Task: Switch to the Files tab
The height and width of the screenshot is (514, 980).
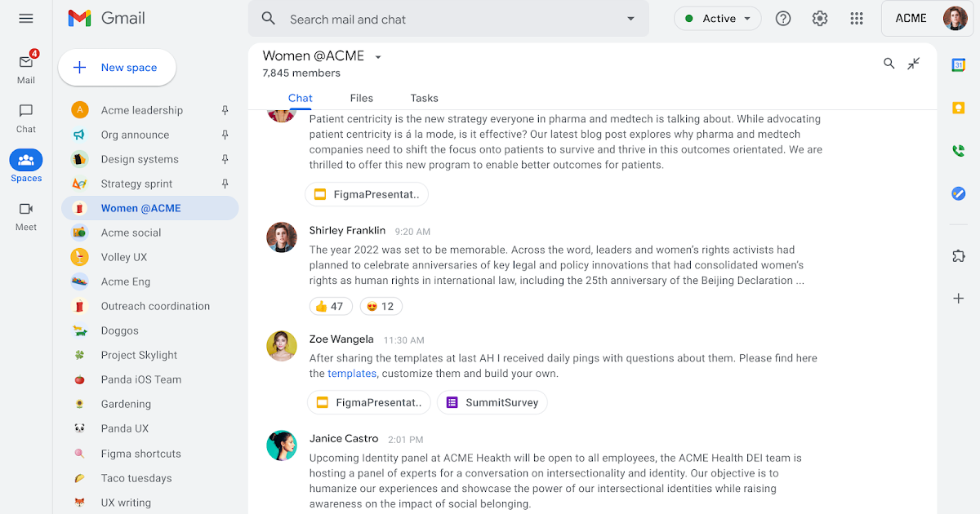Action: [362, 98]
